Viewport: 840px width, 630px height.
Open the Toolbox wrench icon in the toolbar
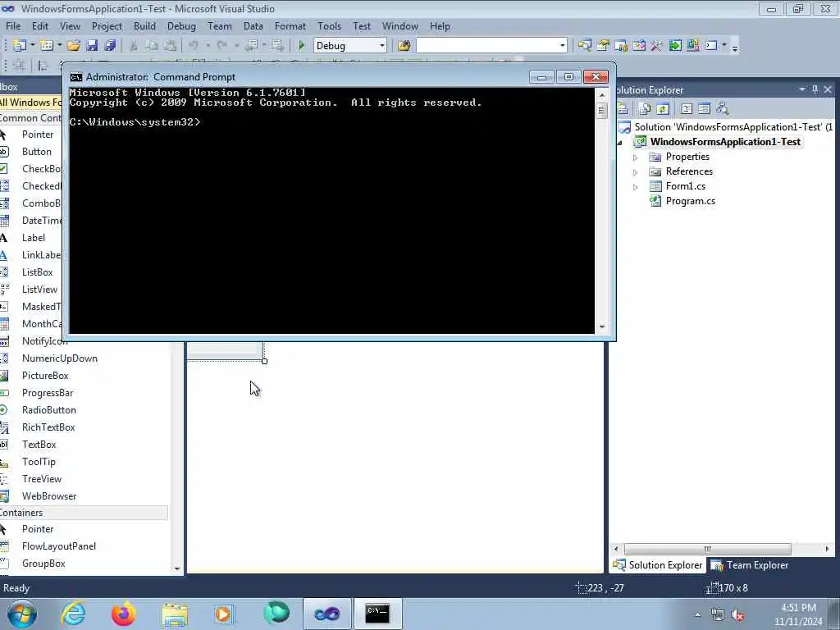click(x=657, y=46)
